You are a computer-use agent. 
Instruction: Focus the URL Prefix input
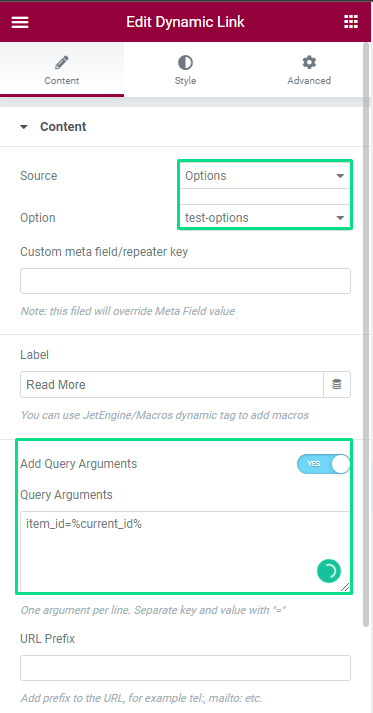pos(185,668)
